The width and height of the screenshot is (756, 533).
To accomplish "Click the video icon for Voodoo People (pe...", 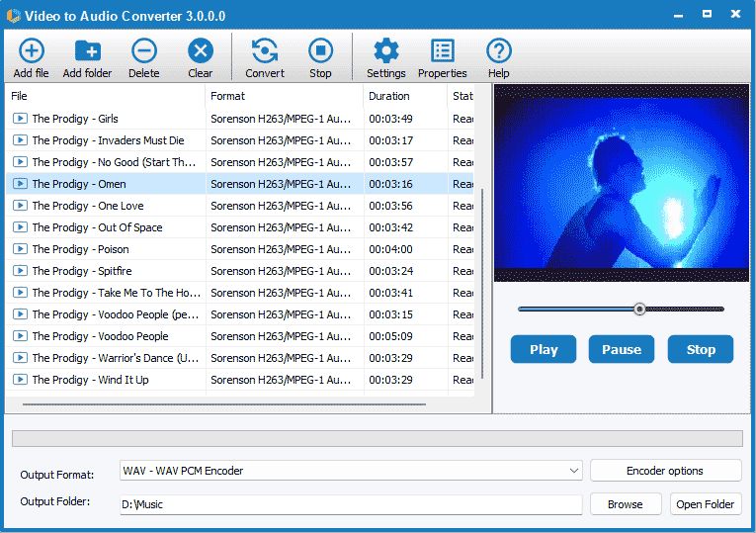I will 20,314.
